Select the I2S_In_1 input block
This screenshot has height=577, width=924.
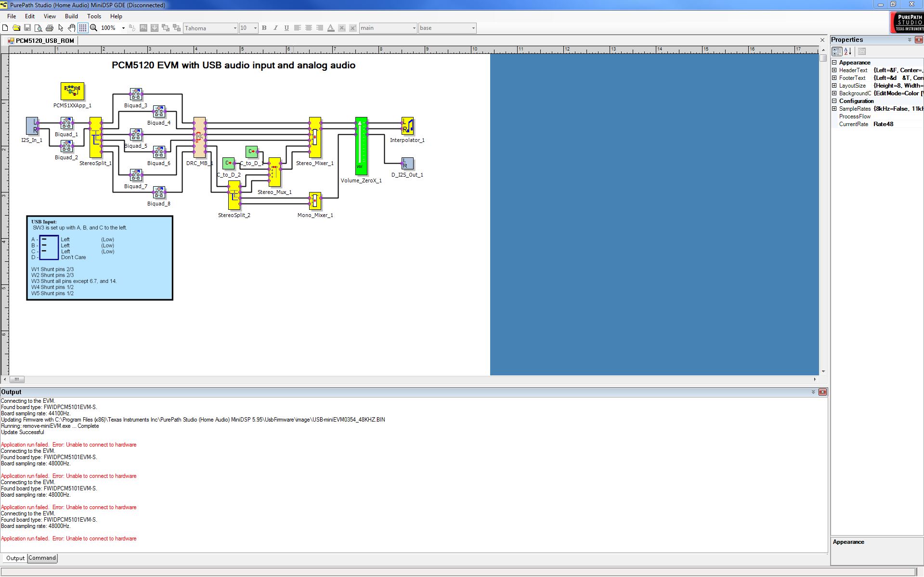[32, 126]
